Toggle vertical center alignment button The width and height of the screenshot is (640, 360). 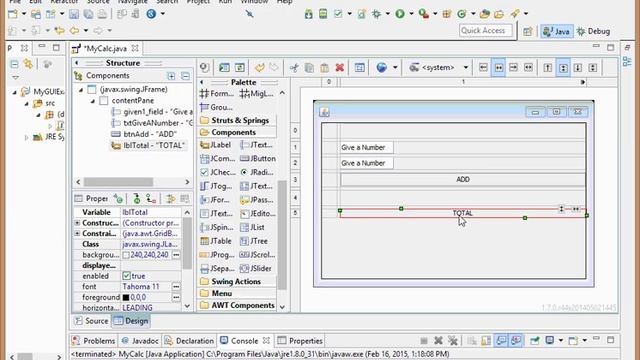point(563,67)
